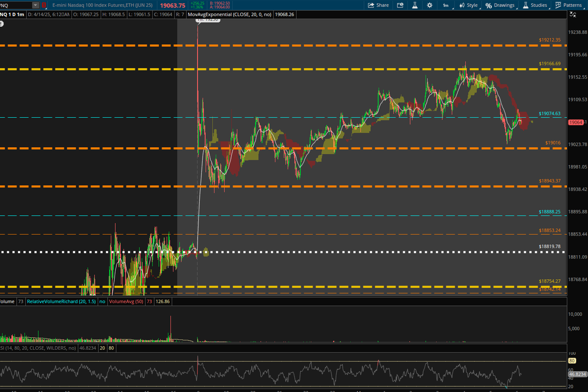Click the red 19064 current price tag on axis
588x392 pixels.
(576, 122)
